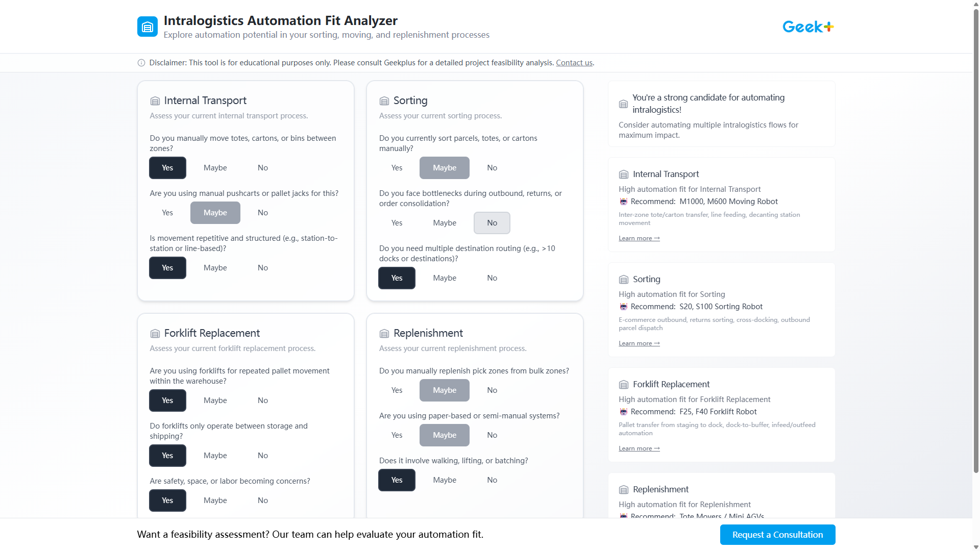980x551 pixels.
Task: Click the Replenishment sidebar panel icon
Action: (623, 489)
